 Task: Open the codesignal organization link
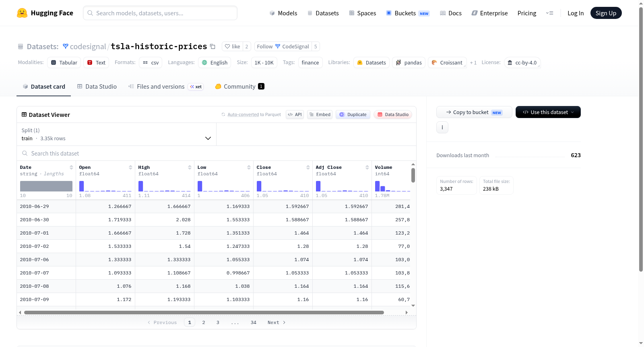tap(88, 46)
